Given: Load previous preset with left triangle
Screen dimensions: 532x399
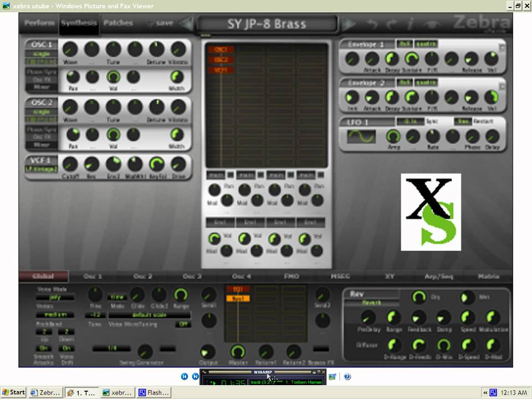Looking at the screenshot, I should [186, 24].
